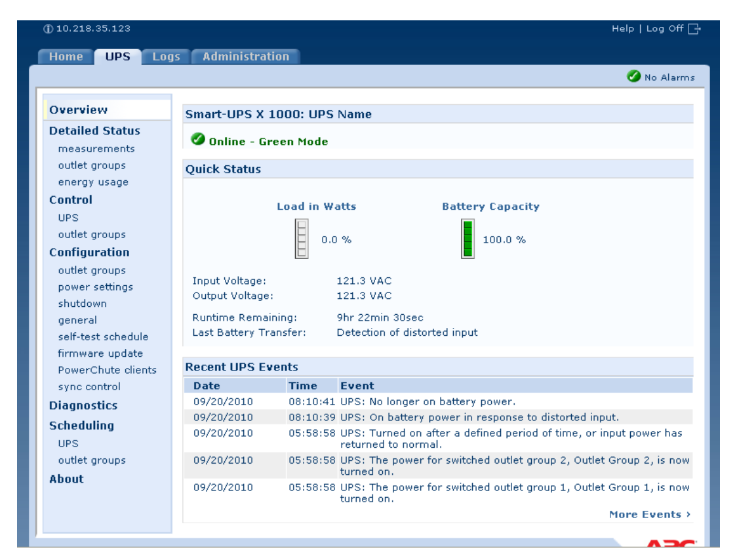Open the About section
The width and height of the screenshot is (737, 560).
click(66, 479)
